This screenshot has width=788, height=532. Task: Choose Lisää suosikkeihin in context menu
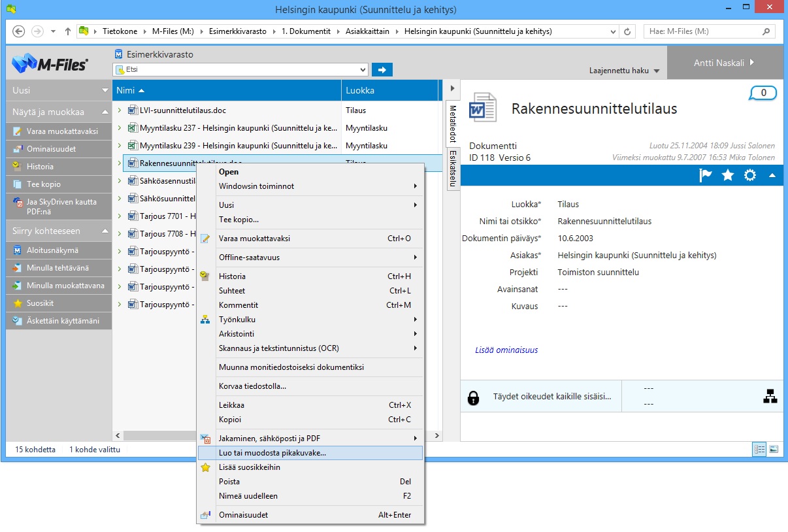pyautogui.click(x=311, y=467)
